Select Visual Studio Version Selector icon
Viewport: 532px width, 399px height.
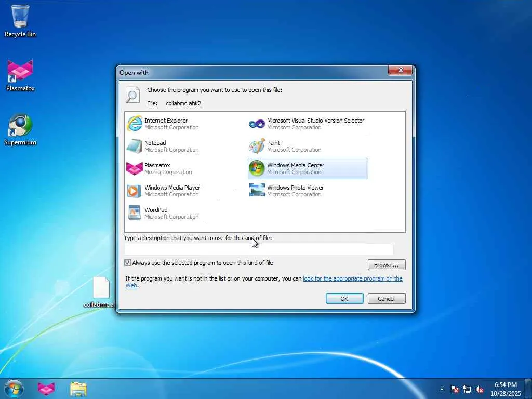coord(257,124)
